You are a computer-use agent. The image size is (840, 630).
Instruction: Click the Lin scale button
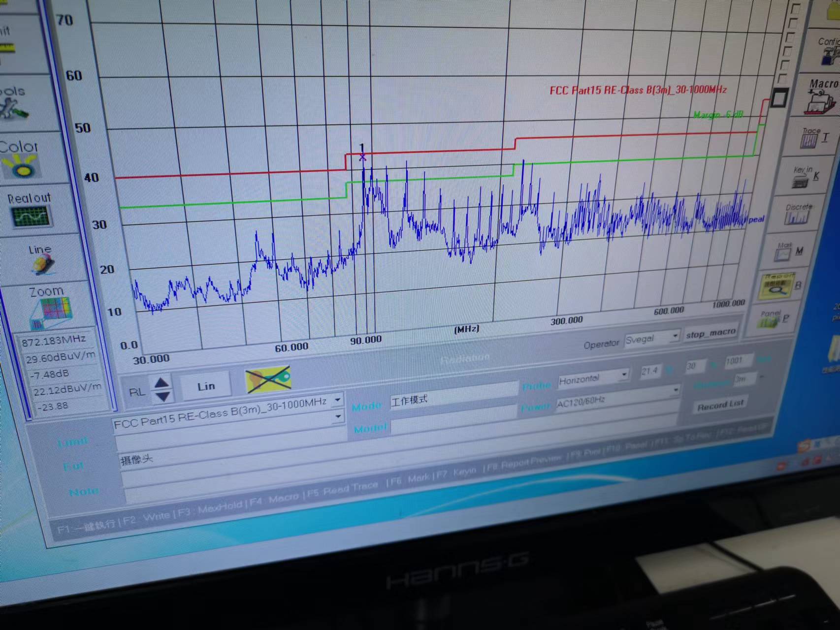point(206,386)
